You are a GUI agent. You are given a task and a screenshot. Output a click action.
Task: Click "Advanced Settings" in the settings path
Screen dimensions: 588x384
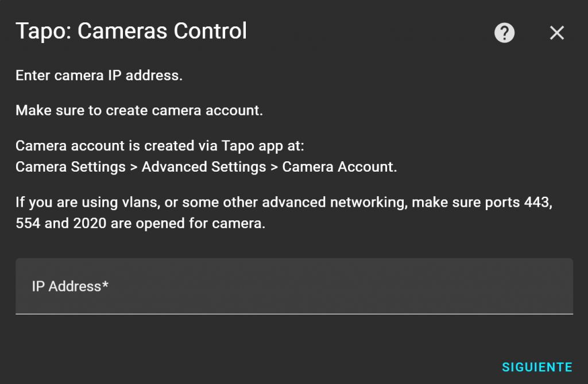click(x=204, y=167)
